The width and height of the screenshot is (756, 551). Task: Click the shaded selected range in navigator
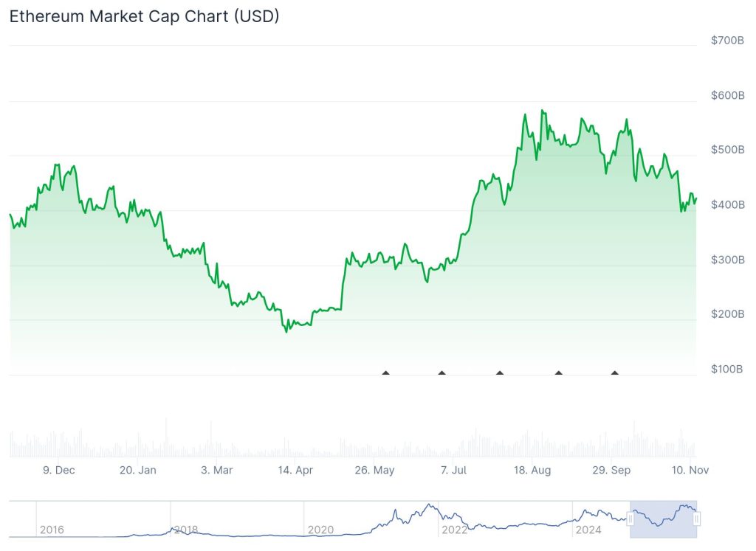click(663, 518)
